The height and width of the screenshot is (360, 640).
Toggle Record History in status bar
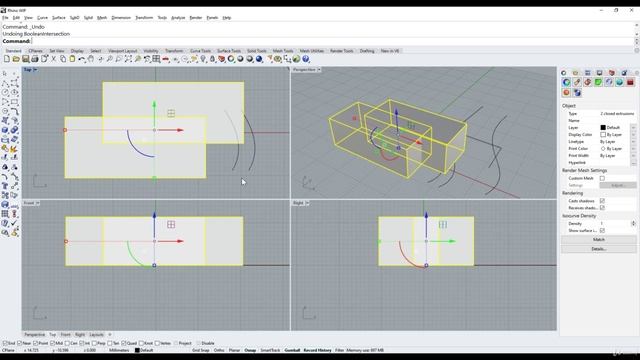[x=317, y=350]
